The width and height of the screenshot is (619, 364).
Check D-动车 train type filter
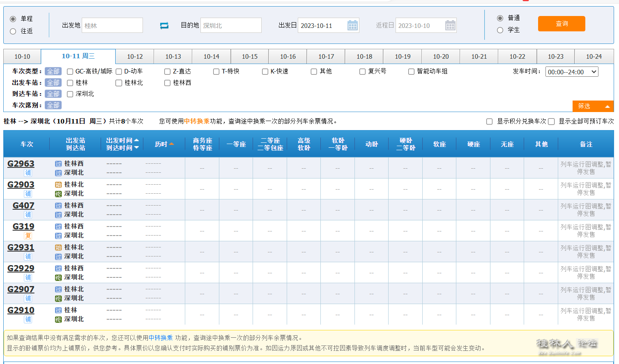pos(119,71)
